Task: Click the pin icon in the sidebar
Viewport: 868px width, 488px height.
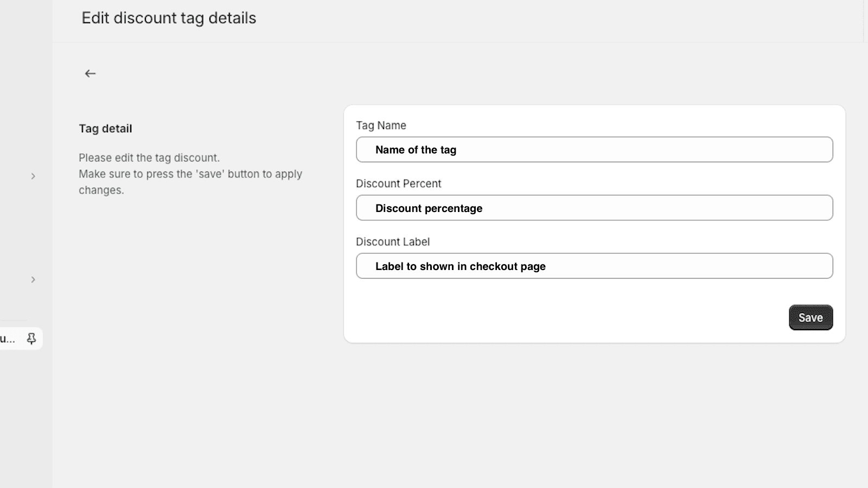Action: coord(31,339)
